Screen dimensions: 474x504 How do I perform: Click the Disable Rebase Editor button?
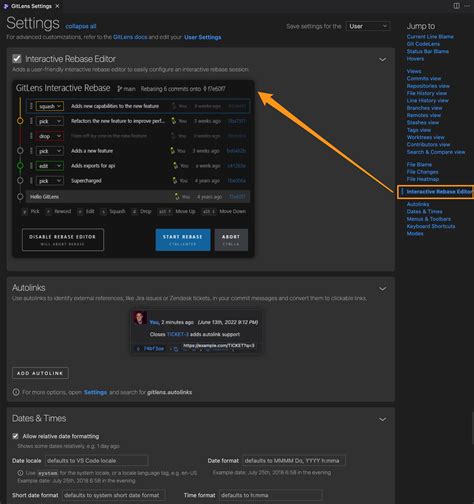(63, 240)
